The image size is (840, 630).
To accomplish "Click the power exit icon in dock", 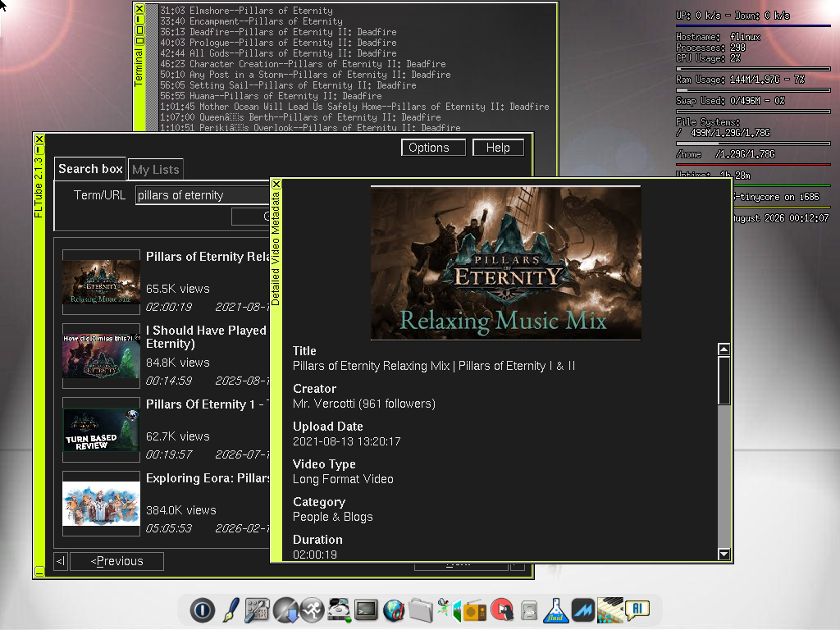I will 203,610.
